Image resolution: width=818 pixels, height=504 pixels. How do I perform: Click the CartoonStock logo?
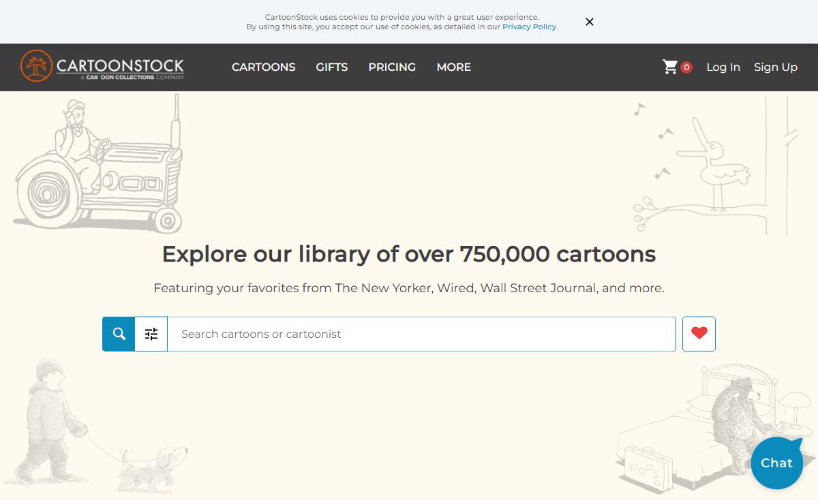pyautogui.click(x=102, y=66)
